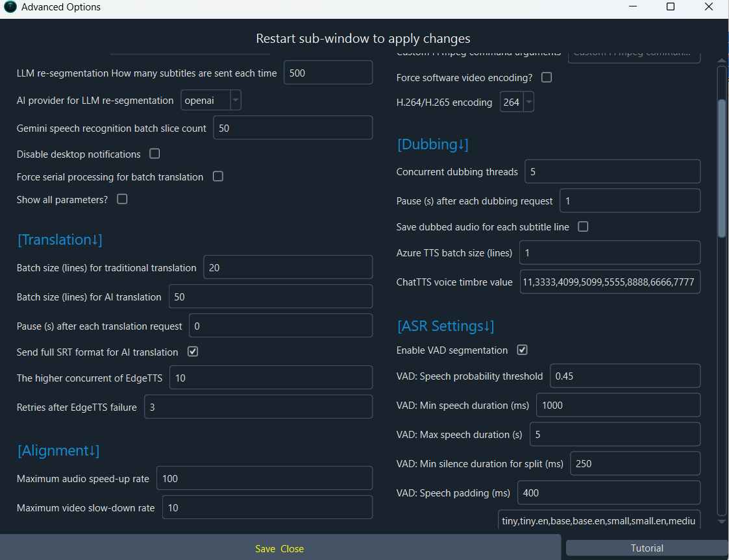This screenshot has height=560, width=729.
Task: Enable Force serial processing for batch translation
Action: pyautogui.click(x=218, y=177)
